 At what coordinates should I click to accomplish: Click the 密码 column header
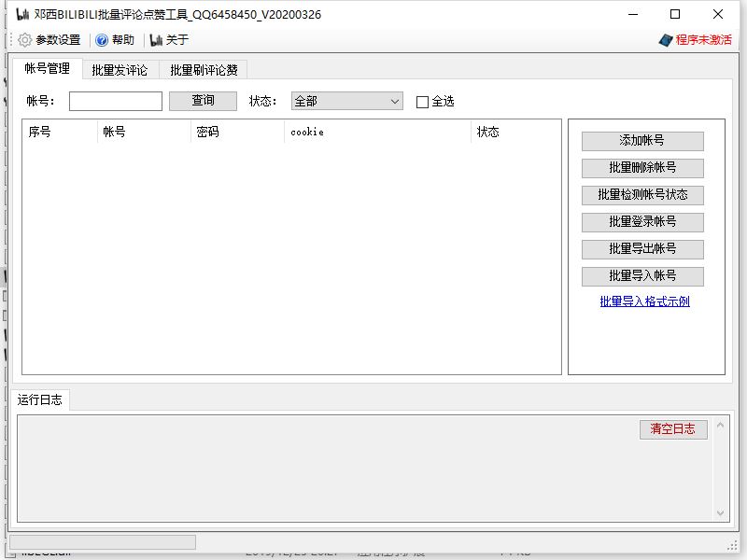coord(237,132)
